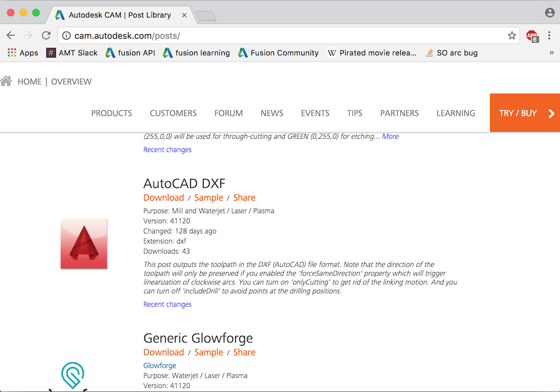Click Share under Generic Glowforge
Viewport: 560px width, 392px height.
click(x=244, y=353)
